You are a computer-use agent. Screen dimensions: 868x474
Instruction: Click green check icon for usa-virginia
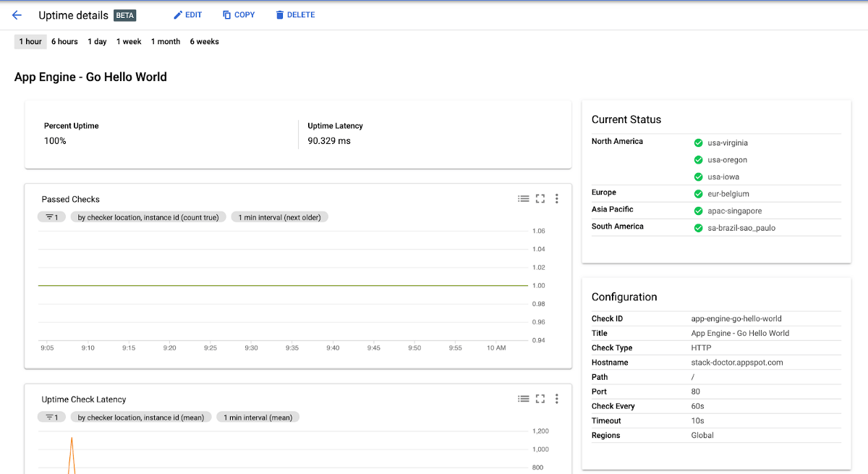[x=698, y=143]
